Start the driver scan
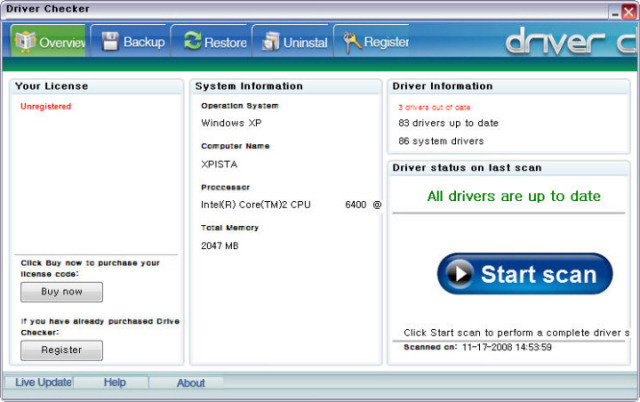Viewport: 640px width, 402px height. (x=525, y=274)
